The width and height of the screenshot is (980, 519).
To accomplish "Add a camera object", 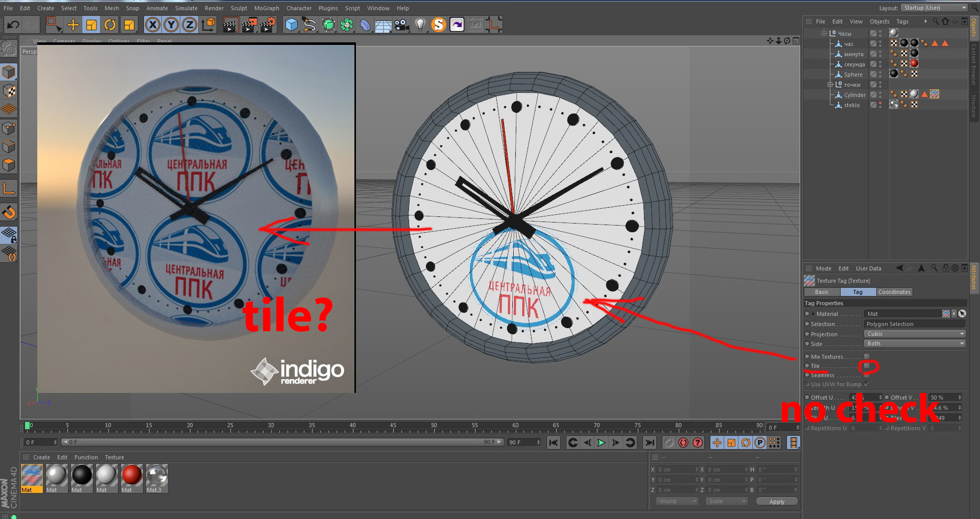I will [x=402, y=24].
